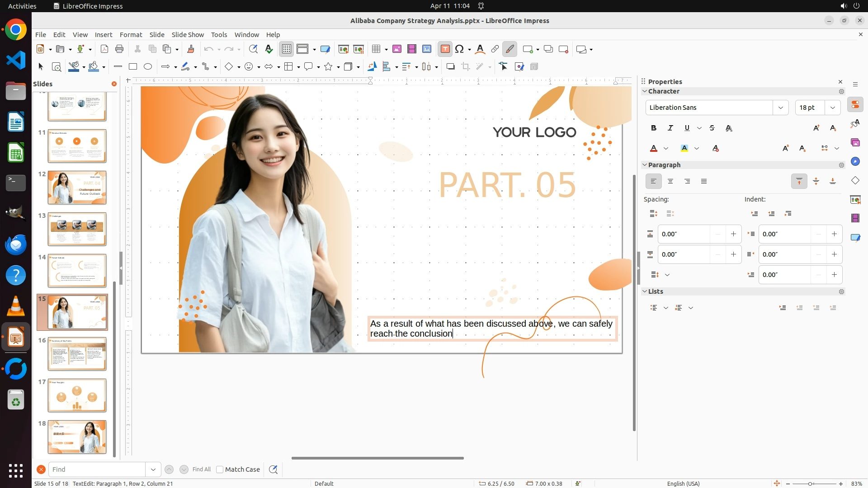Click the Strikethrough formatting icon
This screenshot has height=488, width=868.
click(712, 128)
